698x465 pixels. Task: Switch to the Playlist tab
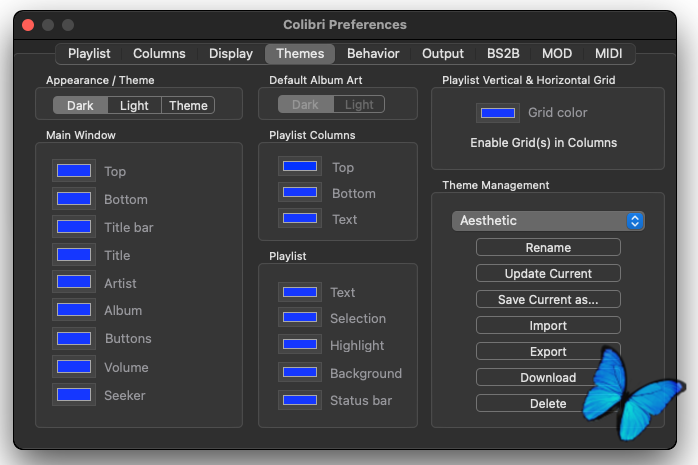click(x=89, y=53)
